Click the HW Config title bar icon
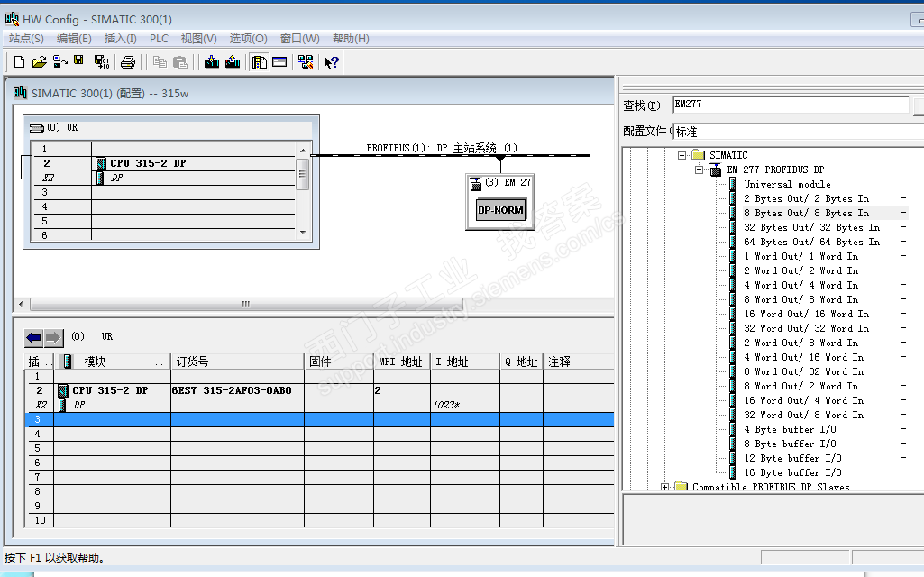 click(x=12, y=19)
